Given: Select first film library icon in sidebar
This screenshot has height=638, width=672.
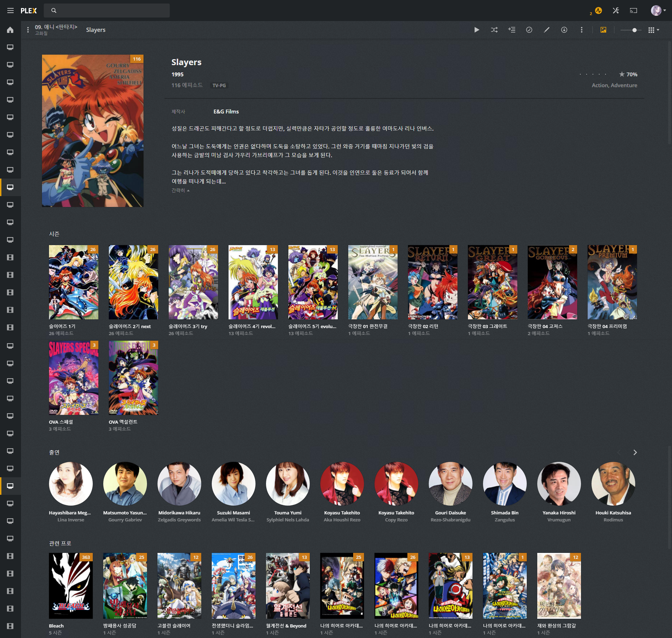Looking at the screenshot, I should pyautogui.click(x=10, y=257).
